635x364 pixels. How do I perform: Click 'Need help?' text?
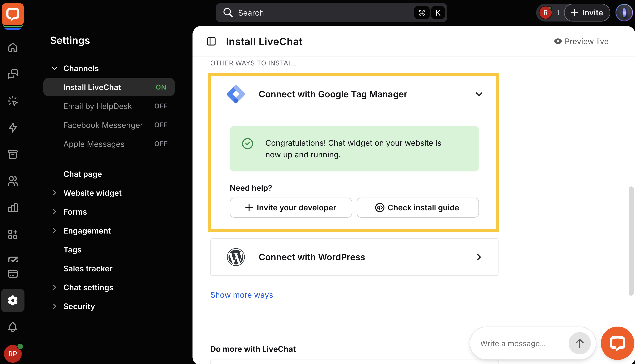[251, 188]
